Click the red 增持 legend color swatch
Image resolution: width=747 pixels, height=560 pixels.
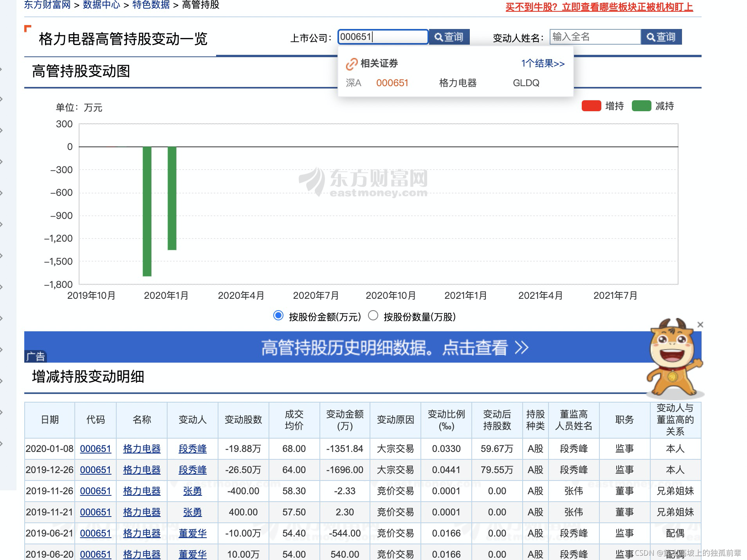tap(591, 106)
